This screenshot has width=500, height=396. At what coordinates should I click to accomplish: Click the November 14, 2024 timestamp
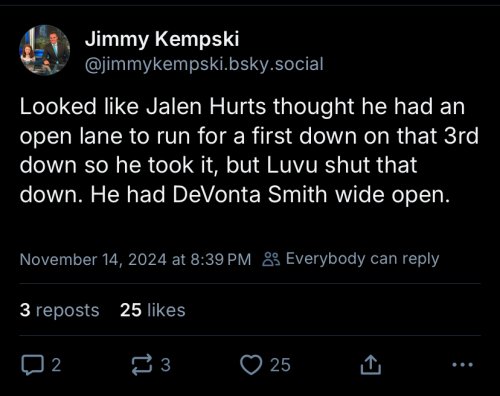point(135,259)
